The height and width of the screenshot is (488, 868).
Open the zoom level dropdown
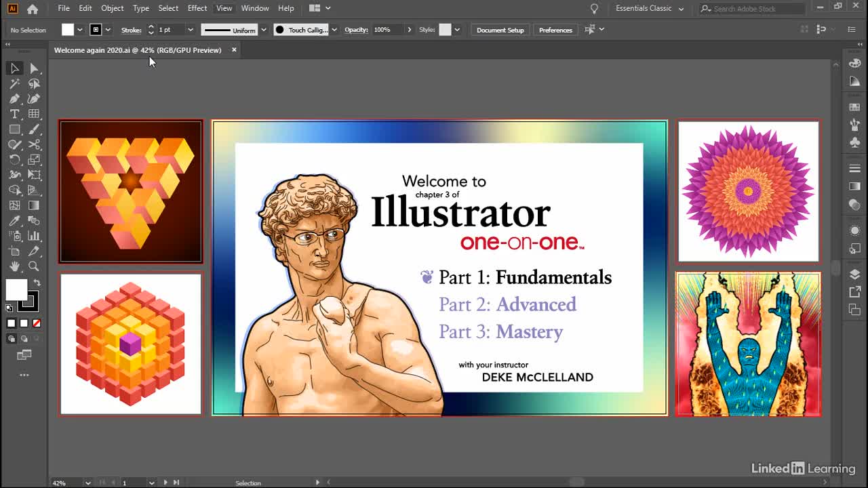(x=87, y=483)
